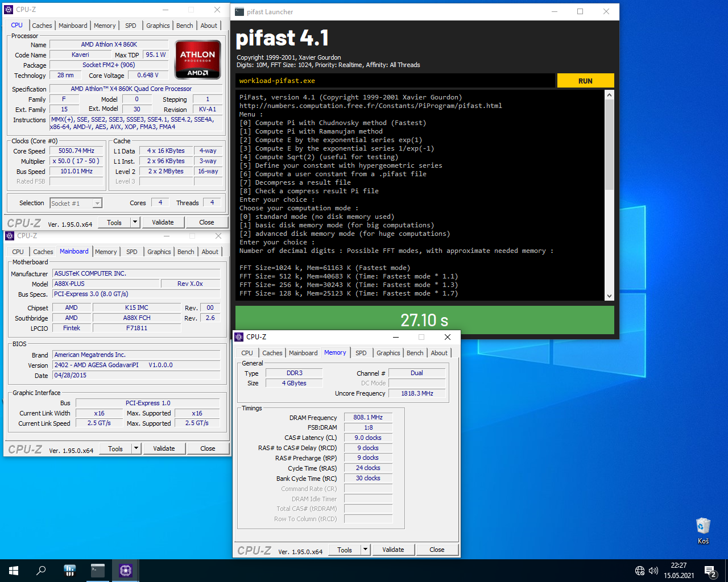728x582 pixels.
Task: Click the Bus Speed value 101.01 MHz
Action: point(77,171)
